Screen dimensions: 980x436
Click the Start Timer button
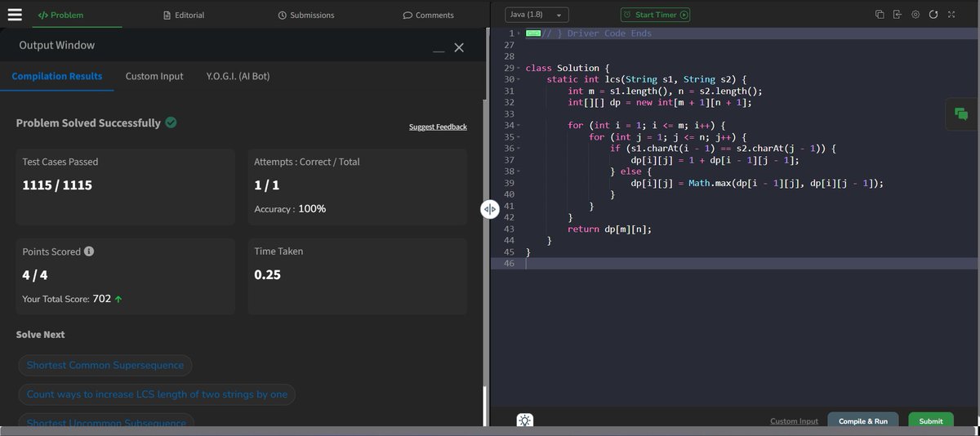point(655,15)
